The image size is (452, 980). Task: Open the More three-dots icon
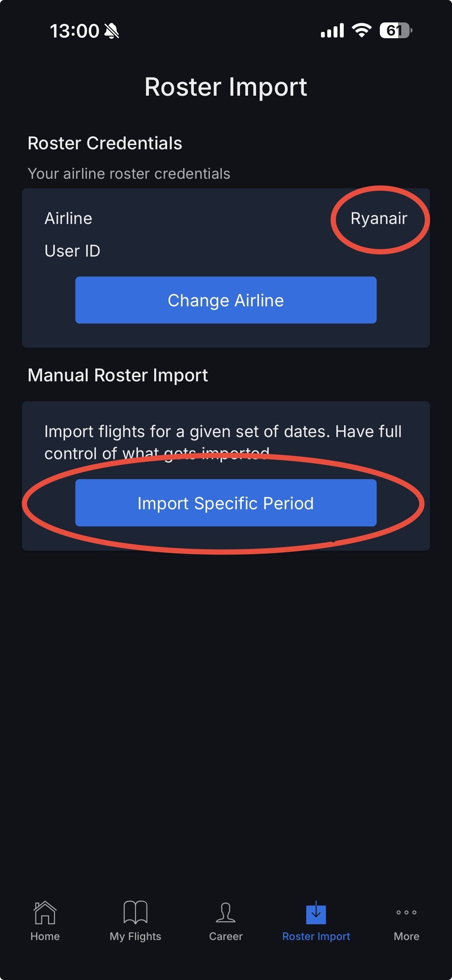click(x=406, y=912)
